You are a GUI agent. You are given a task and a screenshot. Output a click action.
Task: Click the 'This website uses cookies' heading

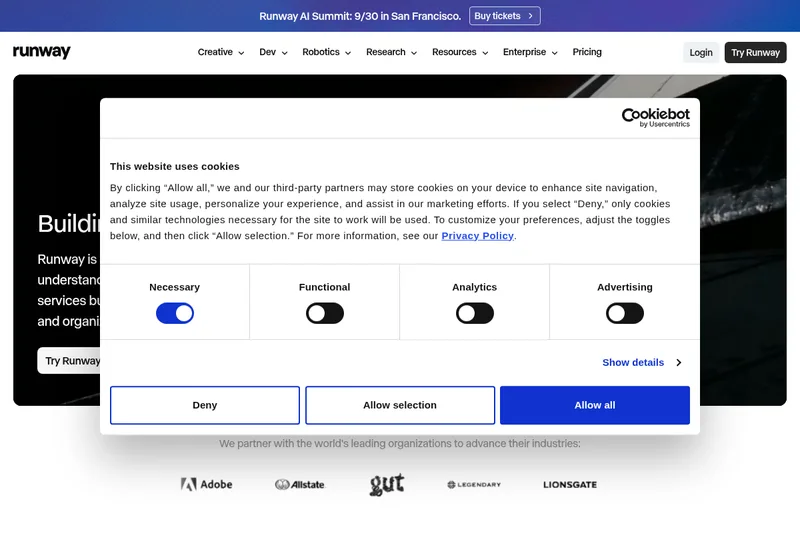[174, 166]
